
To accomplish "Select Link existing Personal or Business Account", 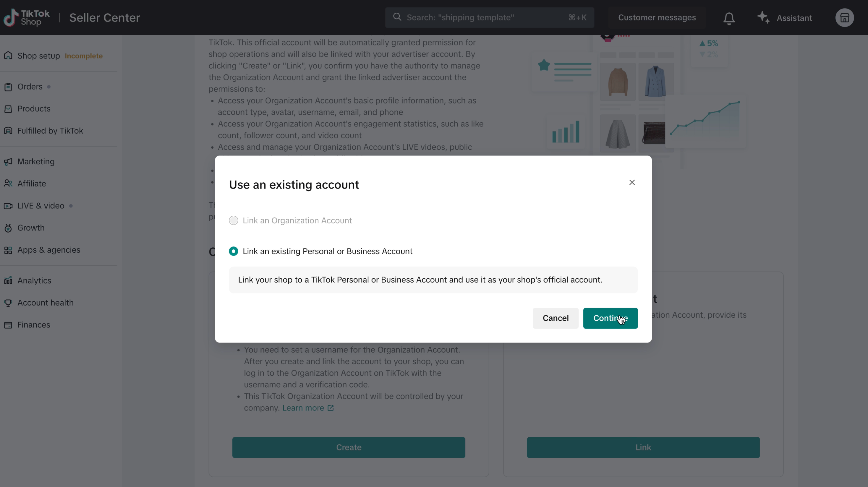I will [234, 251].
